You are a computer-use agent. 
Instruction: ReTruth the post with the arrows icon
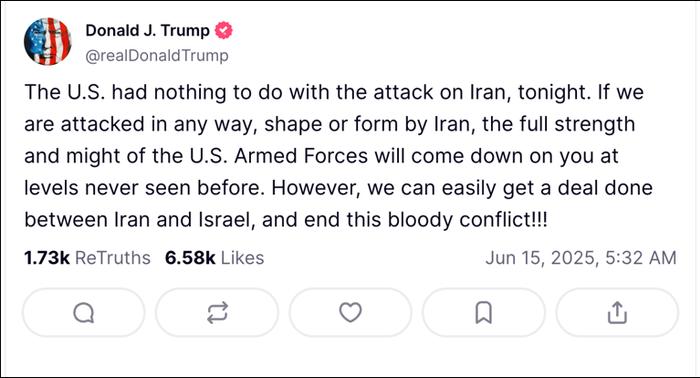(x=217, y=312)
